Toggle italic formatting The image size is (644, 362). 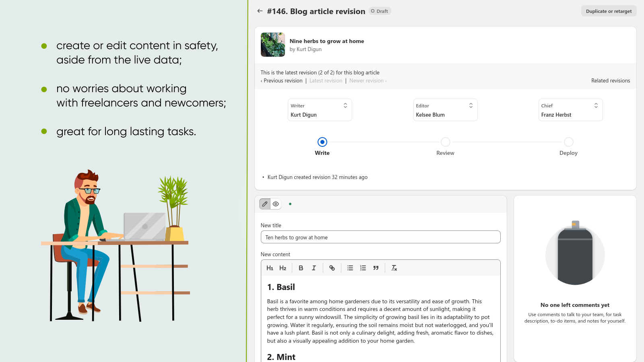tap(314, 268)
